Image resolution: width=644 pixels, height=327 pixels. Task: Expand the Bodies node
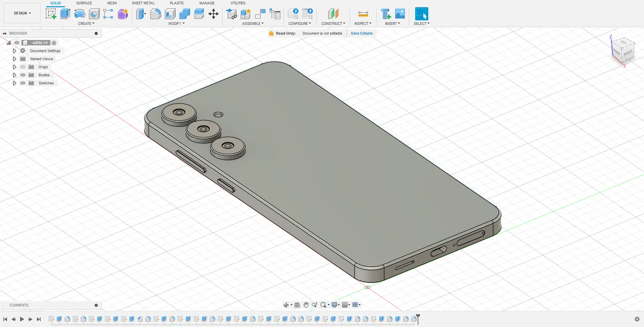point(15,75)
